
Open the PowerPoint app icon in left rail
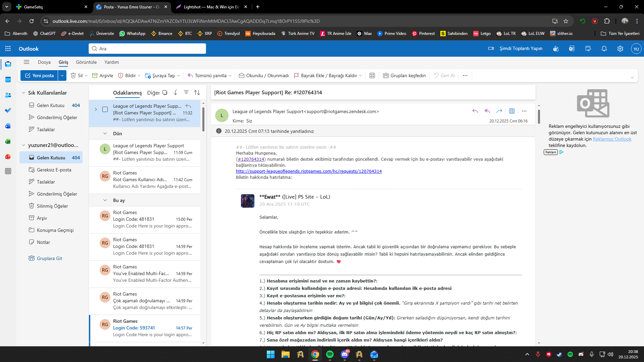coord(8,157)
